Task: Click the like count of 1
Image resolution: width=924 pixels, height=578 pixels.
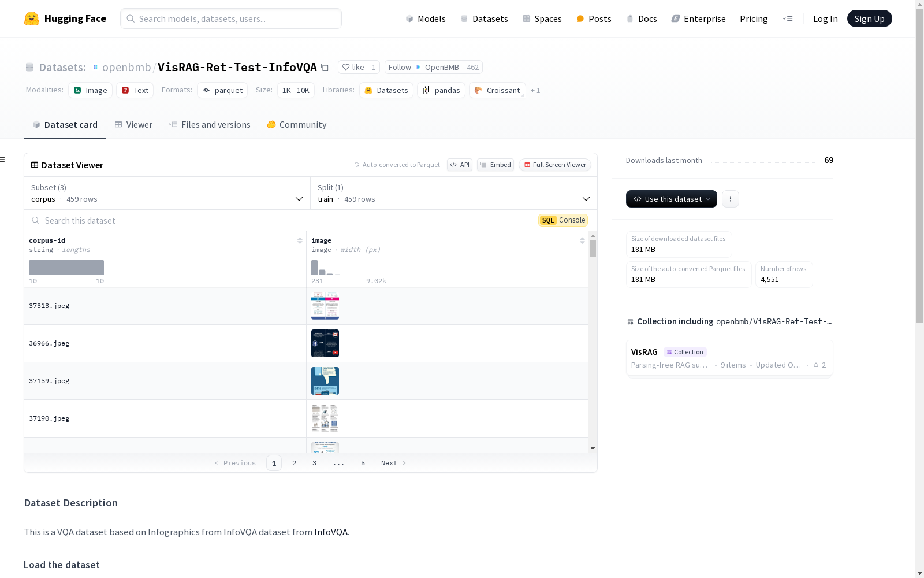Action: 374,67
